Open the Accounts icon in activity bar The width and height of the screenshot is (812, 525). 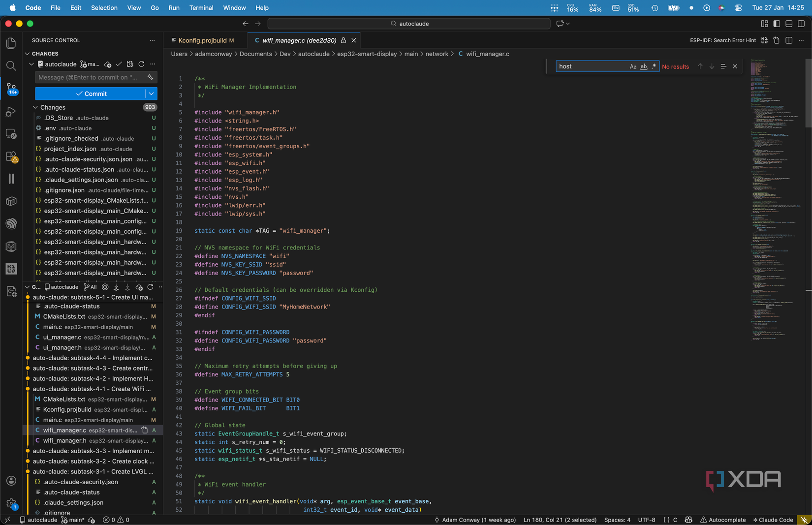(x=11, y=481)
